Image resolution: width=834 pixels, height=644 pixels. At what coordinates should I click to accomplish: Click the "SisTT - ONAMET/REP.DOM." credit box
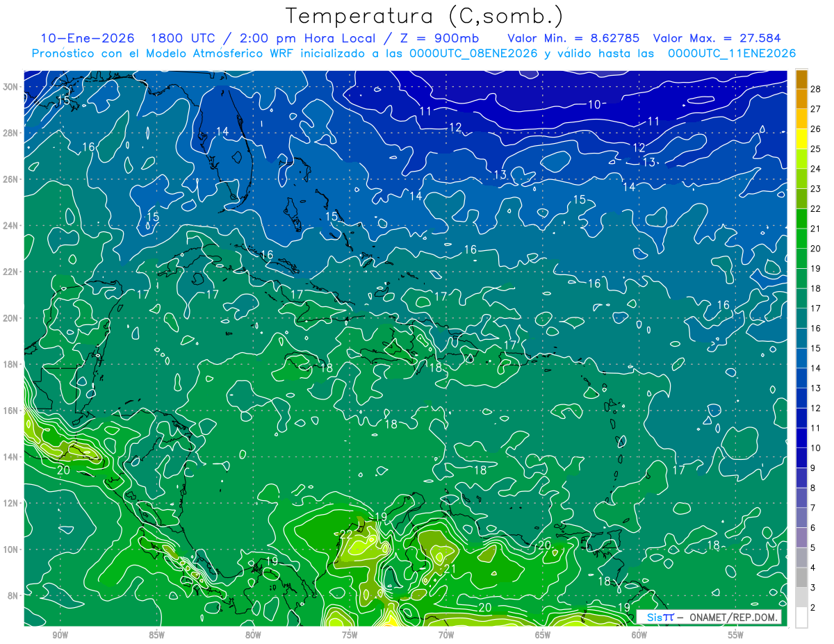(x=710, y=617)
